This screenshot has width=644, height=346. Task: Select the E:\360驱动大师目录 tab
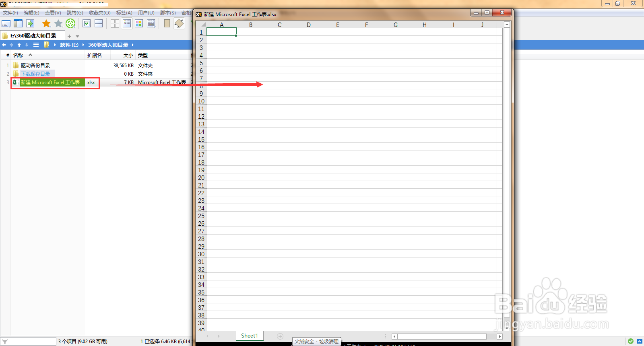[x=32, y=36]
